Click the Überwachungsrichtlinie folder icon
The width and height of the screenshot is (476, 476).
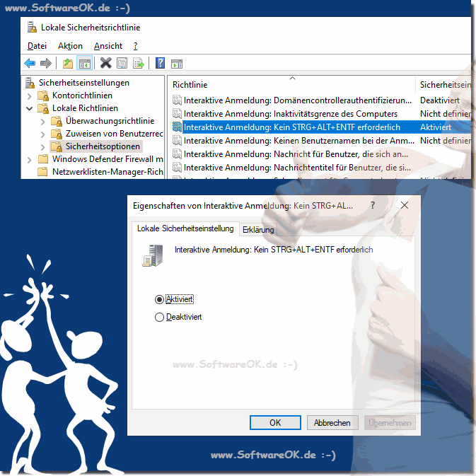[57, 121]
